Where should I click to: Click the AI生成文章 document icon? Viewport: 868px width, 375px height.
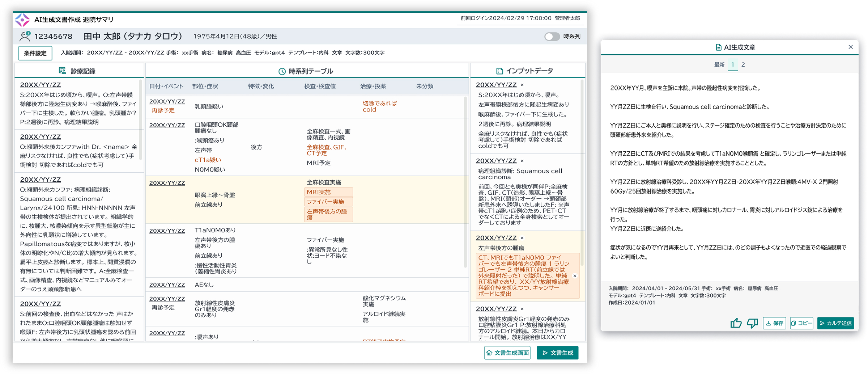pos(718,47)
